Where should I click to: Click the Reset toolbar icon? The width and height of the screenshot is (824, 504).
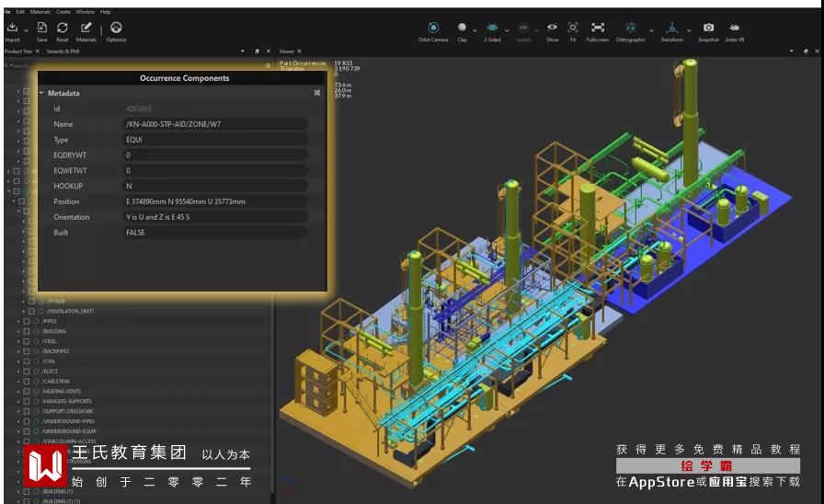(x=63, y=28)
